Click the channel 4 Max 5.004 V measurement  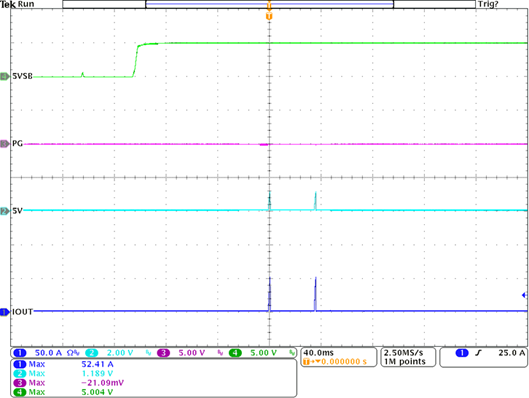63,392
